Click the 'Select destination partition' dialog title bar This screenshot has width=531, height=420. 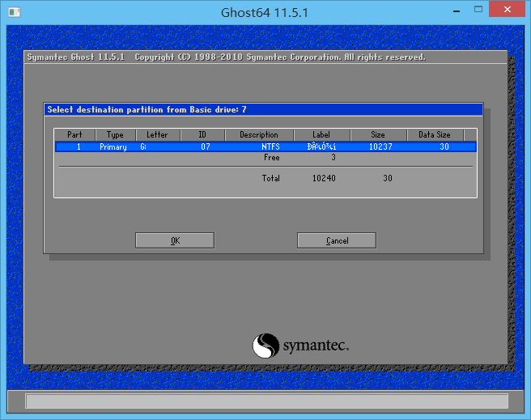pyautogui.click(x=263, y=109)
